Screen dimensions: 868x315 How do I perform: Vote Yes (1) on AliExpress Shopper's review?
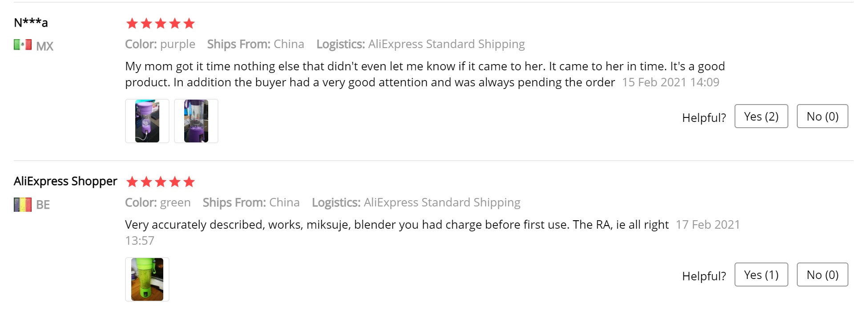coord(761,275)
